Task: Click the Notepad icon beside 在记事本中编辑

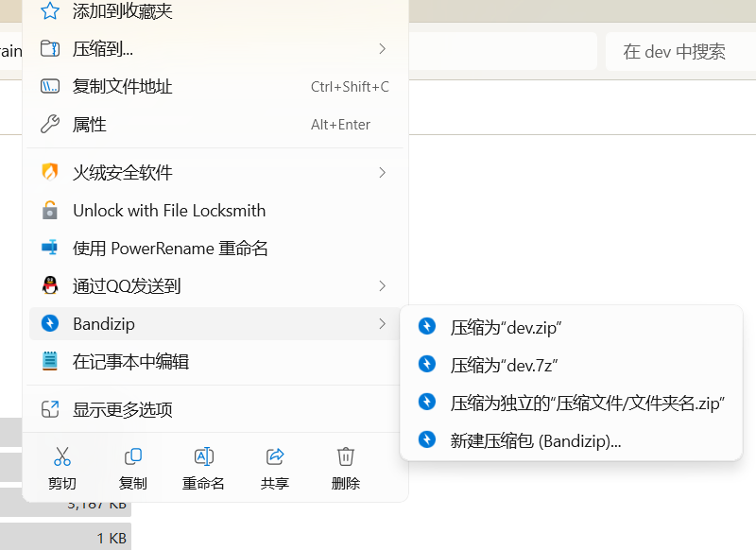Action: pyautogui.click(x=50, y=361)
